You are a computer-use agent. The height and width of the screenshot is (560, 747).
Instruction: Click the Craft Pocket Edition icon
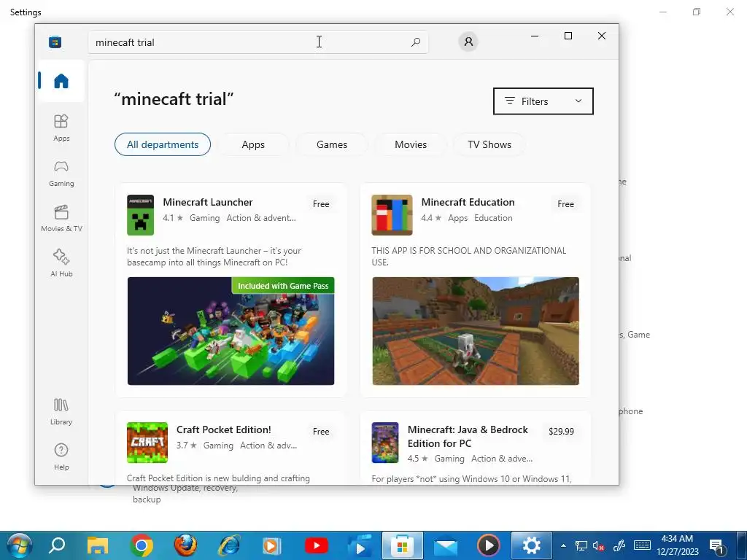147,443
